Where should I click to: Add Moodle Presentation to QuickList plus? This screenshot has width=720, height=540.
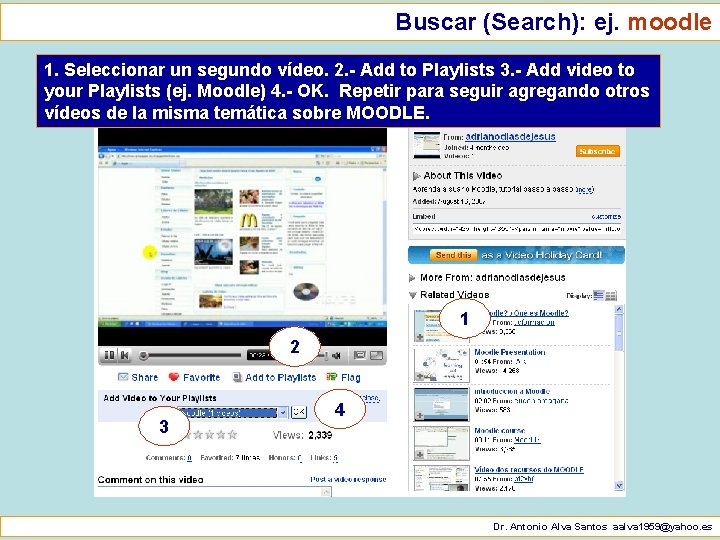(x=420, y=377)
